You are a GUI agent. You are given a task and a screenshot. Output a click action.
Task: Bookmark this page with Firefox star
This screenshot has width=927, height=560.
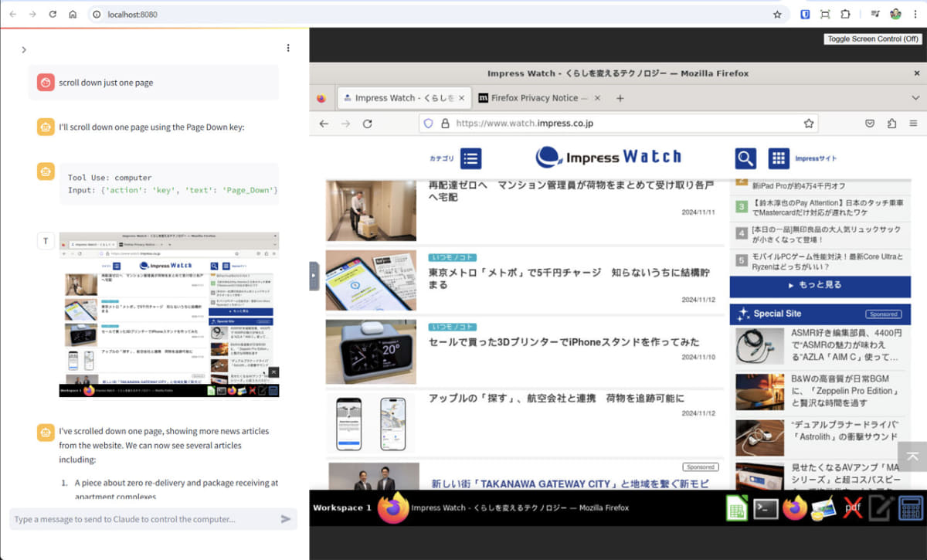point(809,124)
